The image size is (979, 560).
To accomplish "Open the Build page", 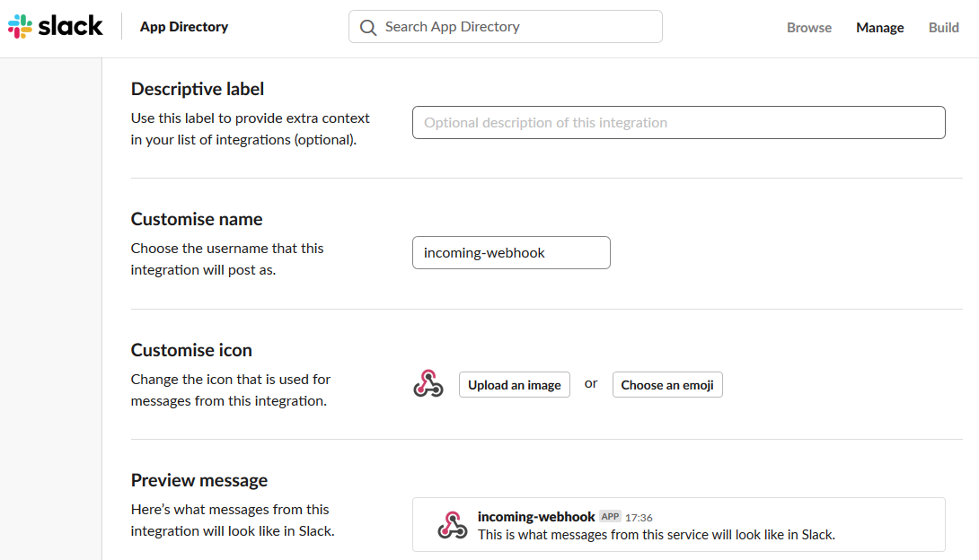I will tap(943, 28).
